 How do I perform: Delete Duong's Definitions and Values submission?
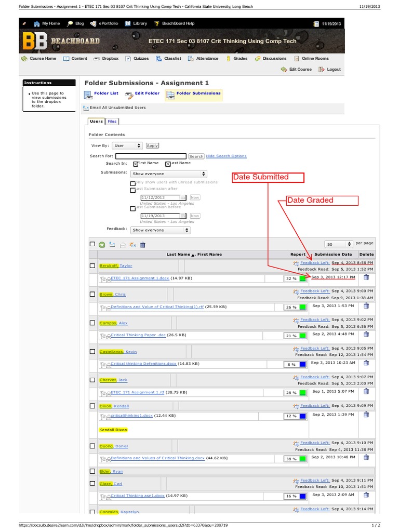[x=366, y=457]
